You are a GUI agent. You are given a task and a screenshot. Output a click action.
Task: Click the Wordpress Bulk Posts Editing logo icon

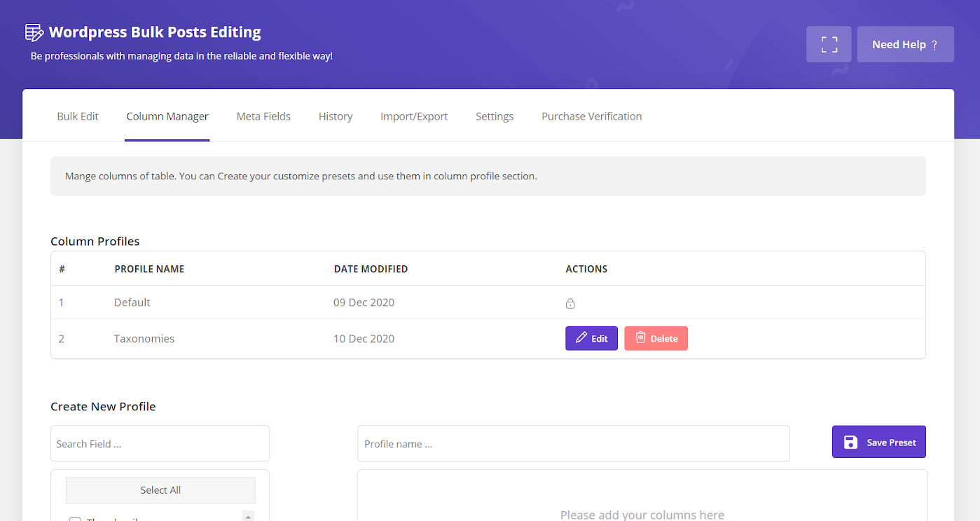coord(34,32)
